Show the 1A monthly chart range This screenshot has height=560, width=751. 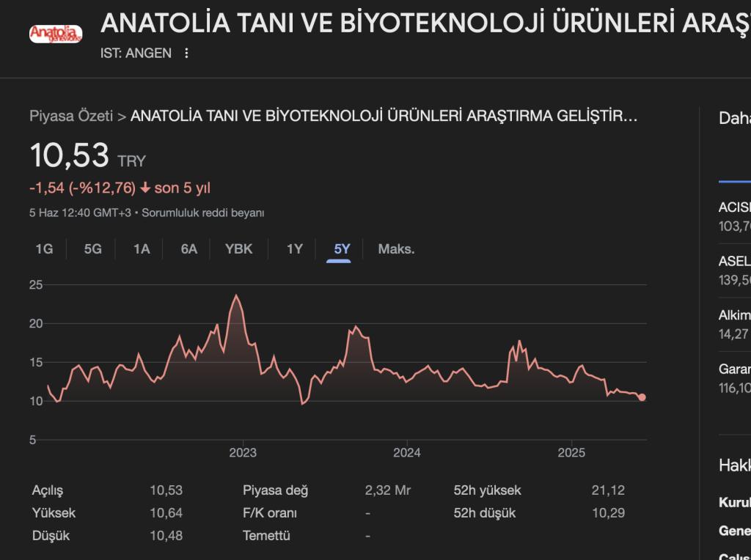tap(142, 249)
